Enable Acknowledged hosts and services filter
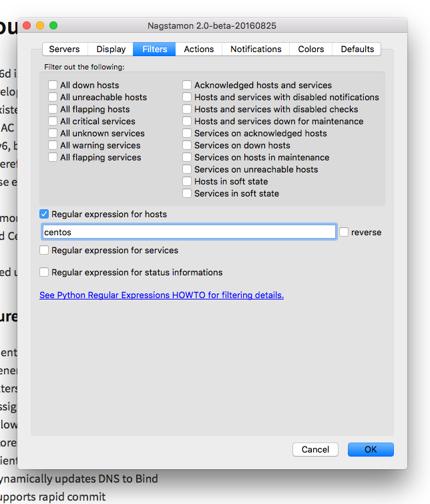The image size is (430, 504). pyautogui.click(x=187, y=86)
